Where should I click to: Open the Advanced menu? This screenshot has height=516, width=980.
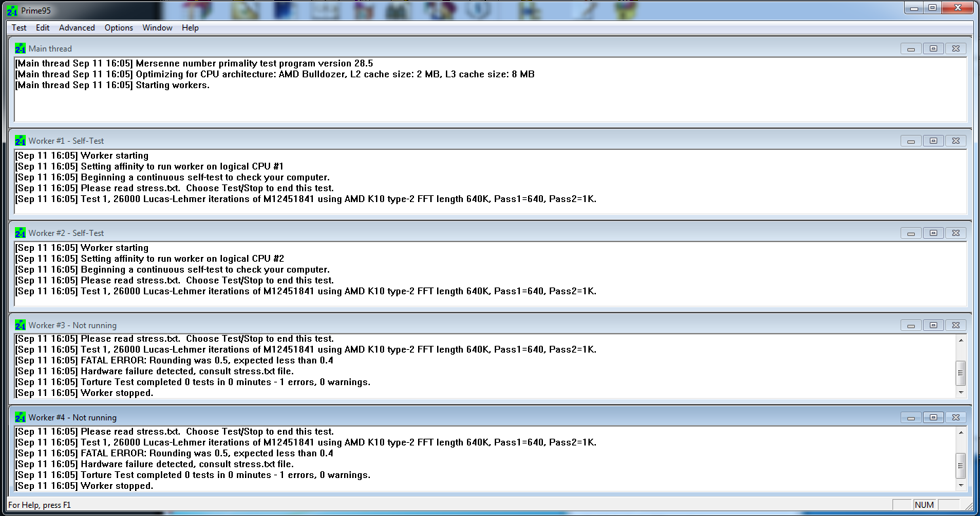[77, 28]
